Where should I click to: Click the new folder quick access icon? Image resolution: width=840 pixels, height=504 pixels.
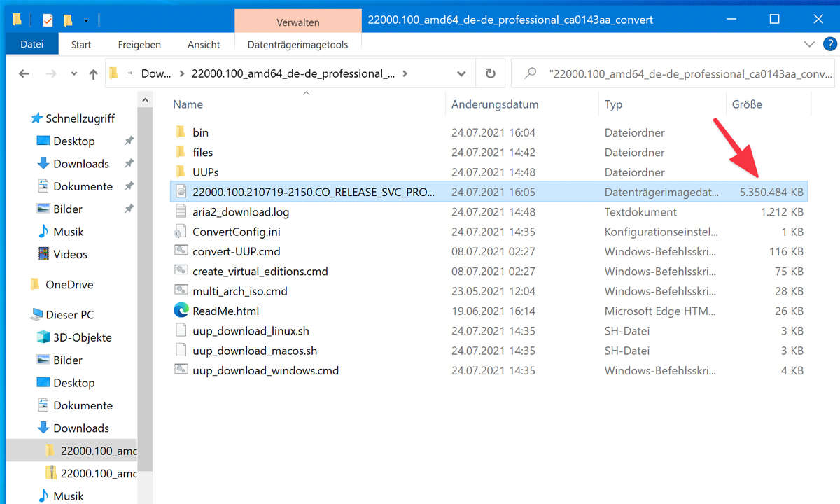point(68,20)
